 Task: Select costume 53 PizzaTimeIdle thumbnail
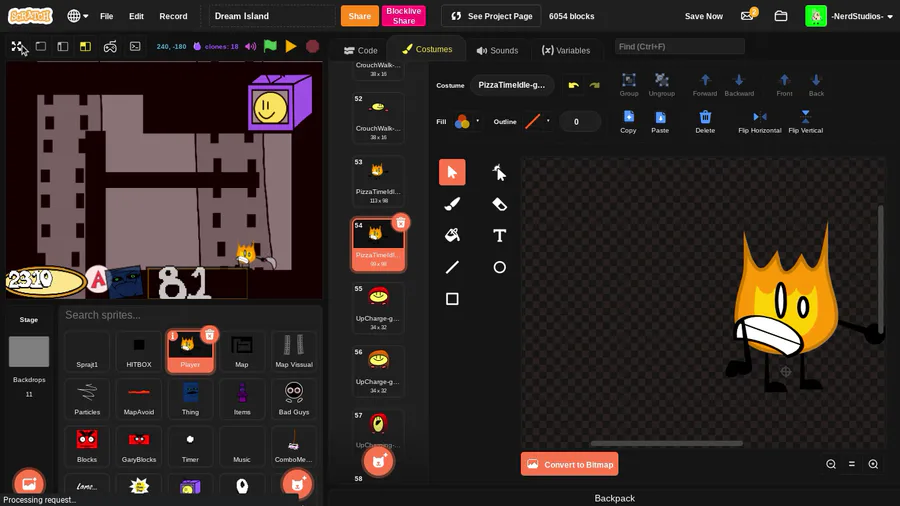click(378, 181)
